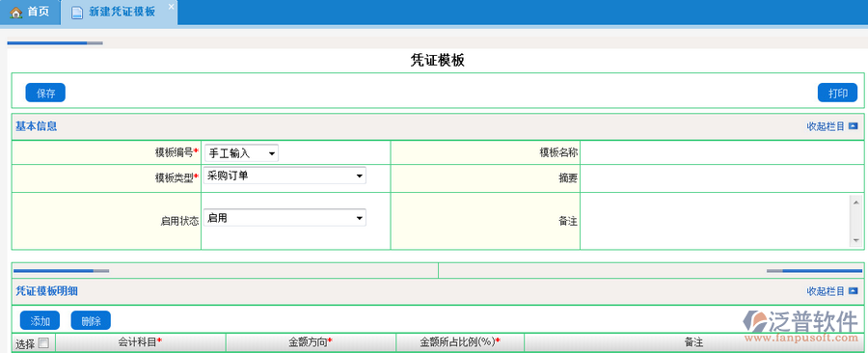
Task: Click the document icon on 新建凭证模板 tab
Action: tap(77, 13)
